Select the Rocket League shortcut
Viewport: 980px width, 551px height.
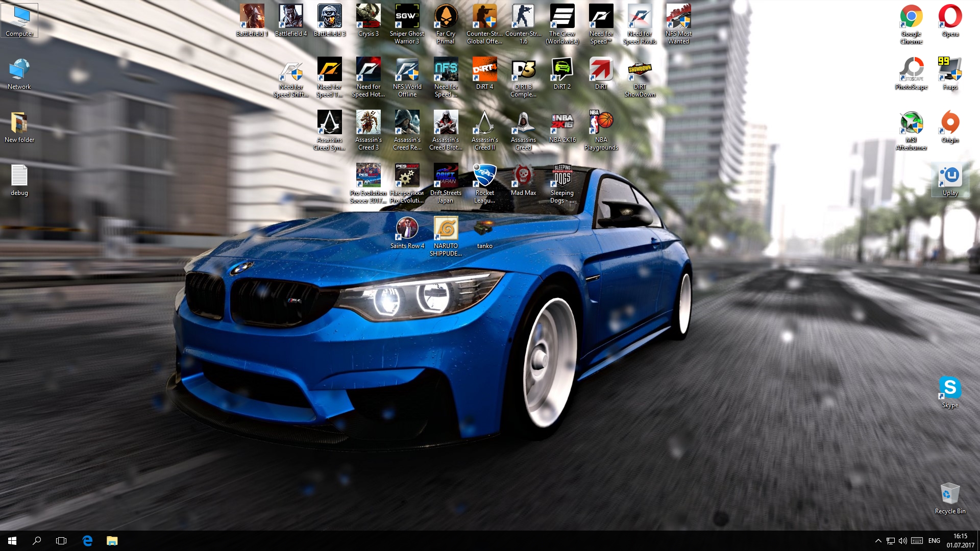(x=484, y=176)
